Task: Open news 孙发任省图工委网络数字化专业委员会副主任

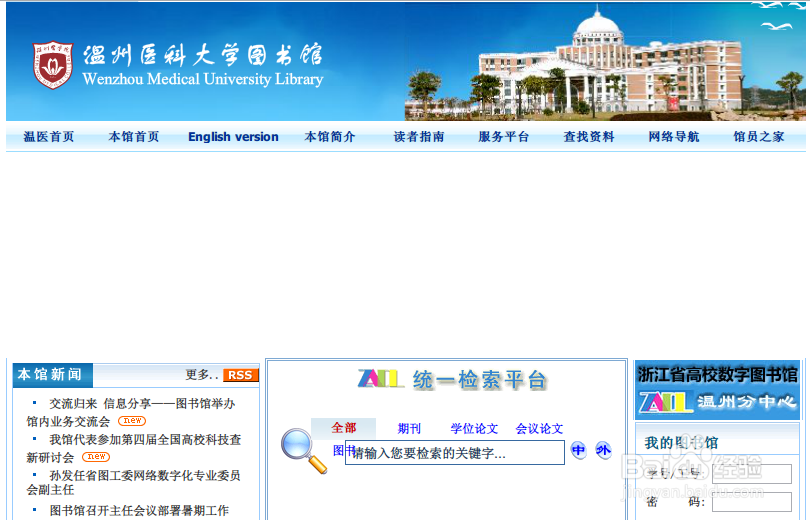Action: 134,482
